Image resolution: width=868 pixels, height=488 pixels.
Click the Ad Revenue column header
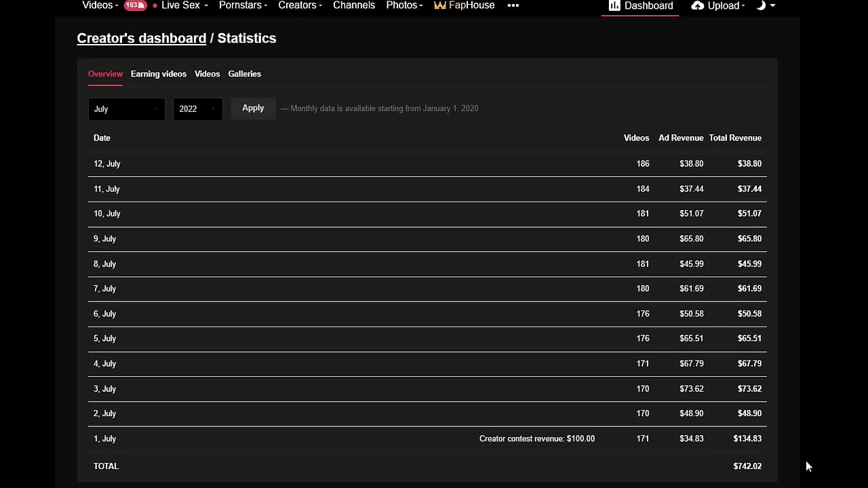681,138
